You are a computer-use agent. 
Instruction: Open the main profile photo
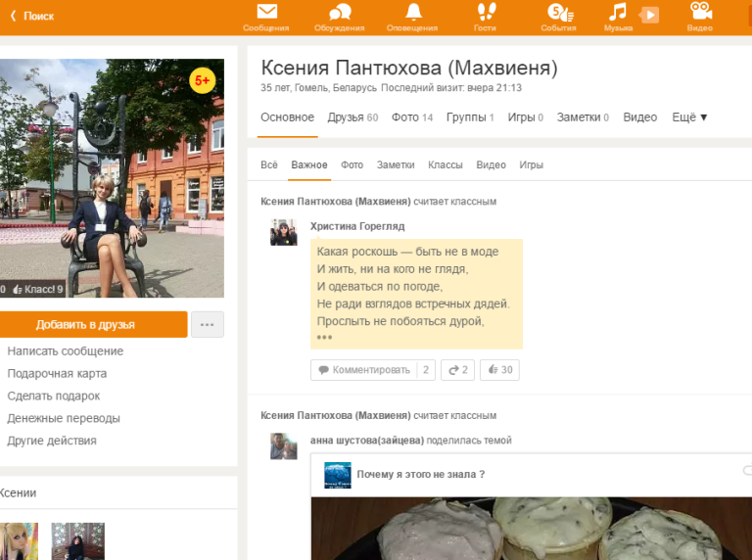(112, 178)
